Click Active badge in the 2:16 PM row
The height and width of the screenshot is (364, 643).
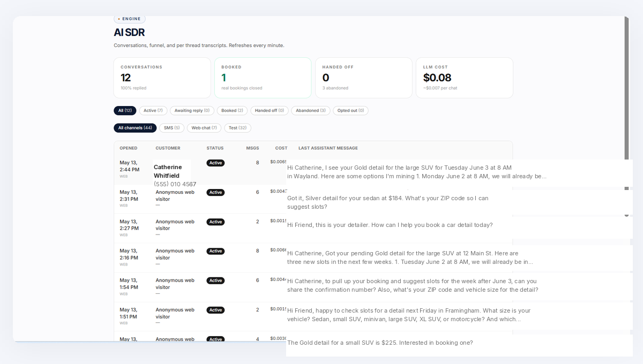click(x=215, y=251)
